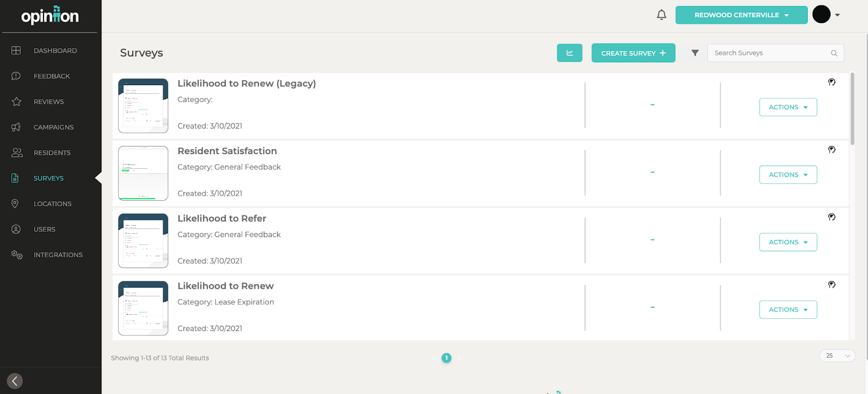This screenshot has height=394, width=868.
Task: Open the 25 results-per-page dropdown
Action: tap(837, 355)
